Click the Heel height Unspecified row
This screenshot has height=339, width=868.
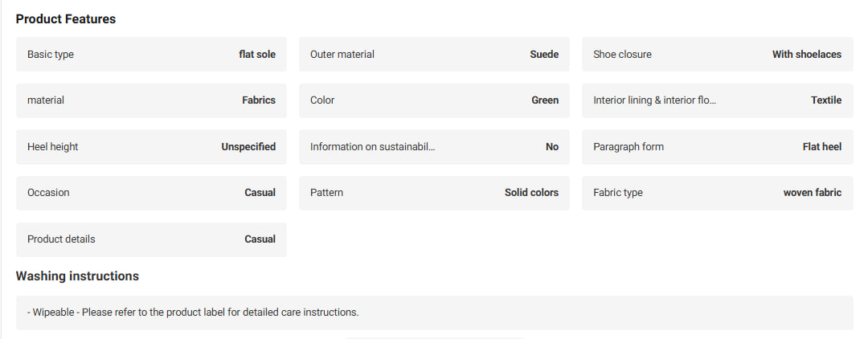pos(151,146)
